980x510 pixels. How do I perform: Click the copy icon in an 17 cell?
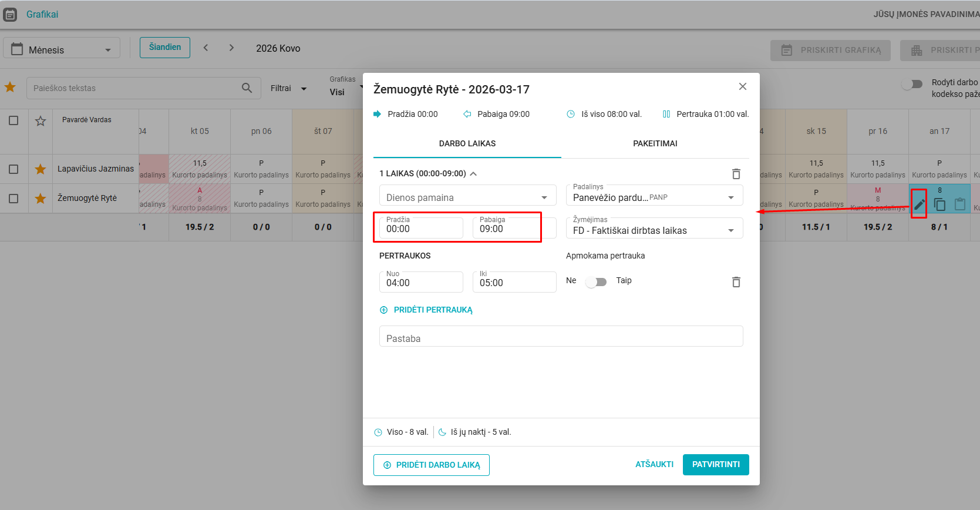click(x=939, y=204)
